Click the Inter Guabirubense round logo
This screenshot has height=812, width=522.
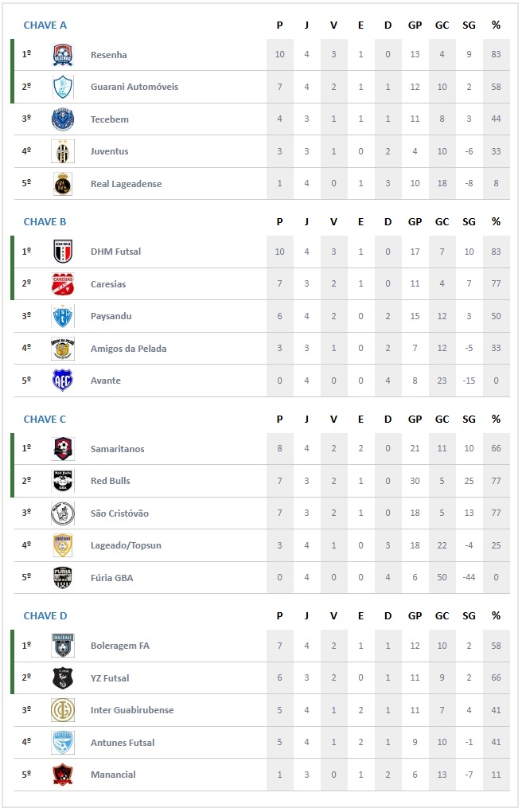click(63, 710)
